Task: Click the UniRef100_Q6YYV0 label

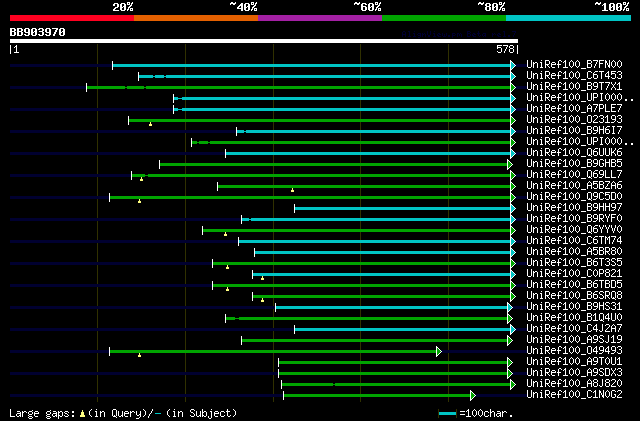Action: pos(574,230)
